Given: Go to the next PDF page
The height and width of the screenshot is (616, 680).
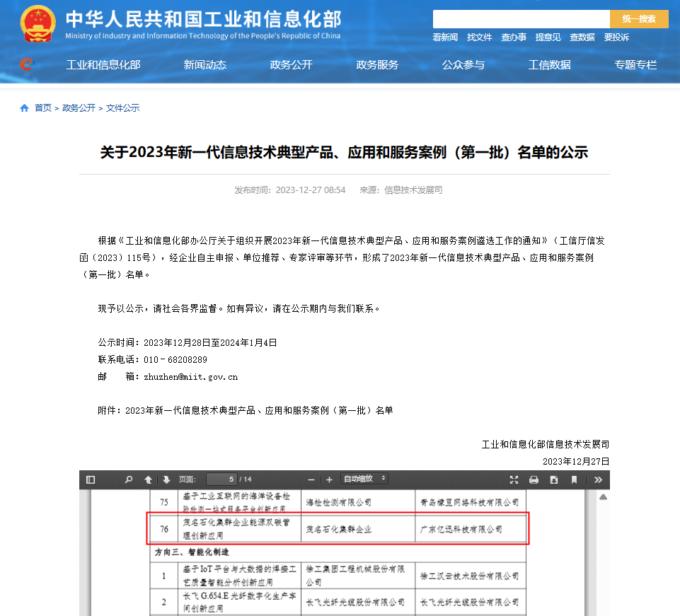Looking at the screenshot, I should [166, 480].
